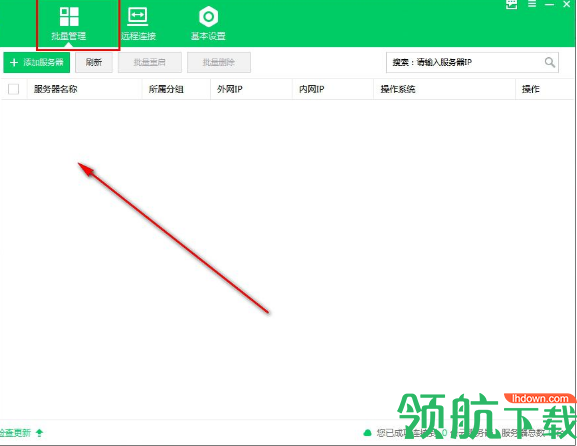The height and width of the screenshot is (446, 577).
Task: Click the magnifier search icon
Action: pyautogui.click(x=550, y=62)
